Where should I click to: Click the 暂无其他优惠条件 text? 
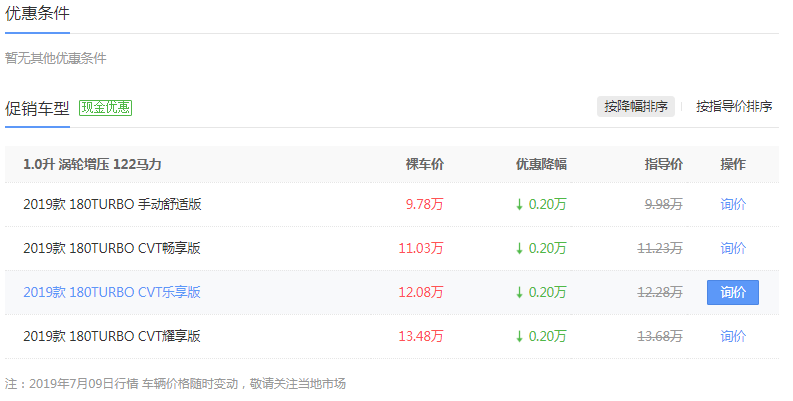tap(56, 58)
